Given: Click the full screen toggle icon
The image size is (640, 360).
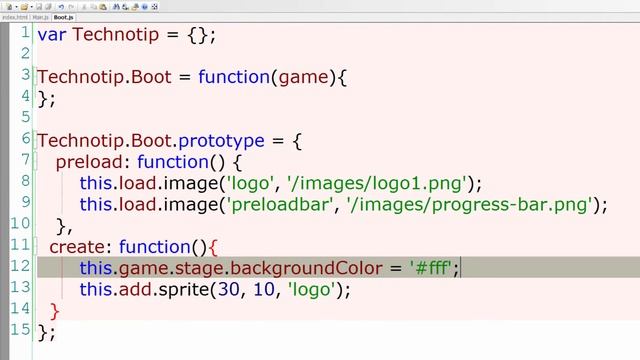Looking at the screenshot, I should (155, 7).
